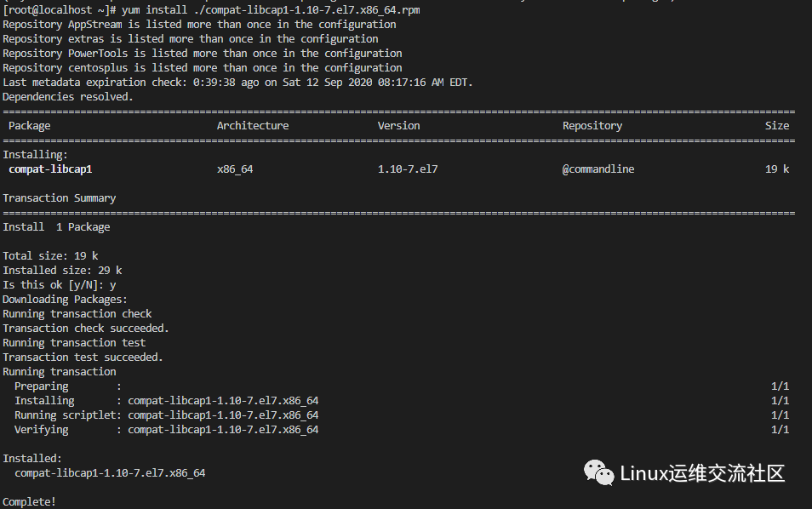Click the "Install 1 Package" line
812x509 pixels.
click(56, 227)
